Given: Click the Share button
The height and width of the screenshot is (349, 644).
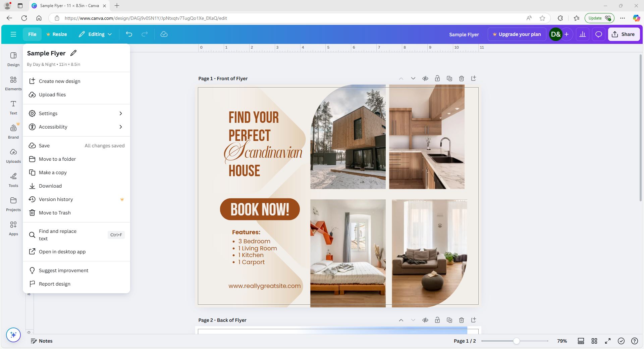Looking at the screenshot, I should [x=624, y=34].
